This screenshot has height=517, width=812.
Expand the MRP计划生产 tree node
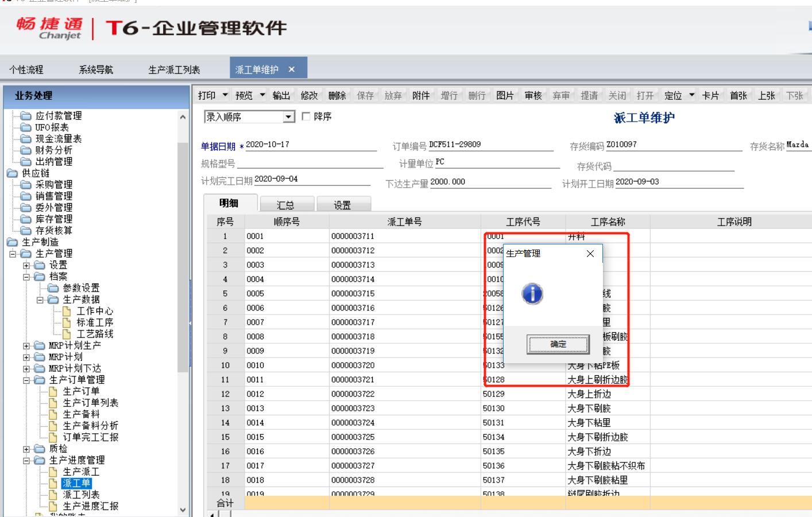(x=26, y=345)
